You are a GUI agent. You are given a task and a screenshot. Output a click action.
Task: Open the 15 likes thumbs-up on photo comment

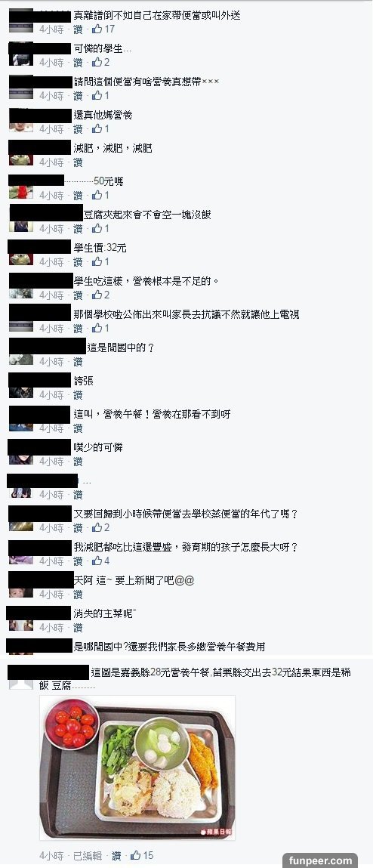coord(142,855)
